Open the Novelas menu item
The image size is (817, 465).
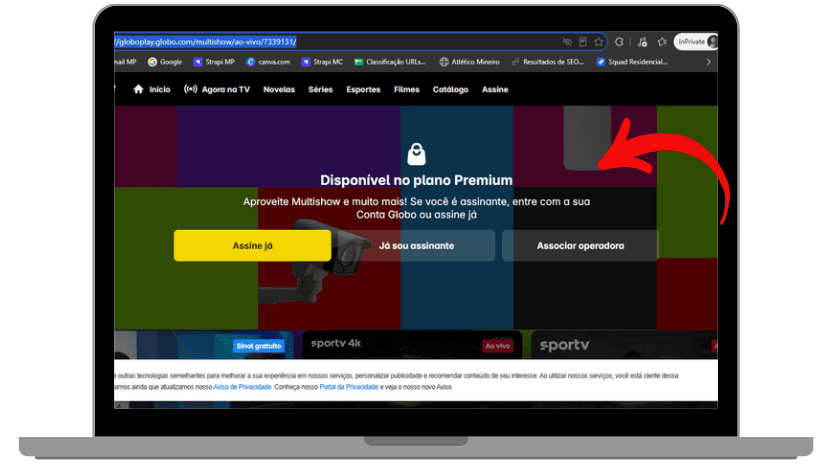[279, 90]
